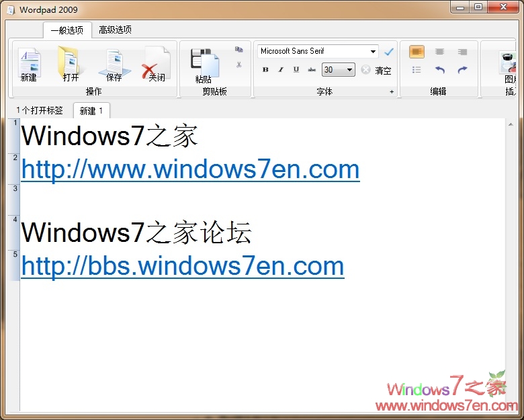Click the 图片 insert picture icon

(x=508, y=67)
